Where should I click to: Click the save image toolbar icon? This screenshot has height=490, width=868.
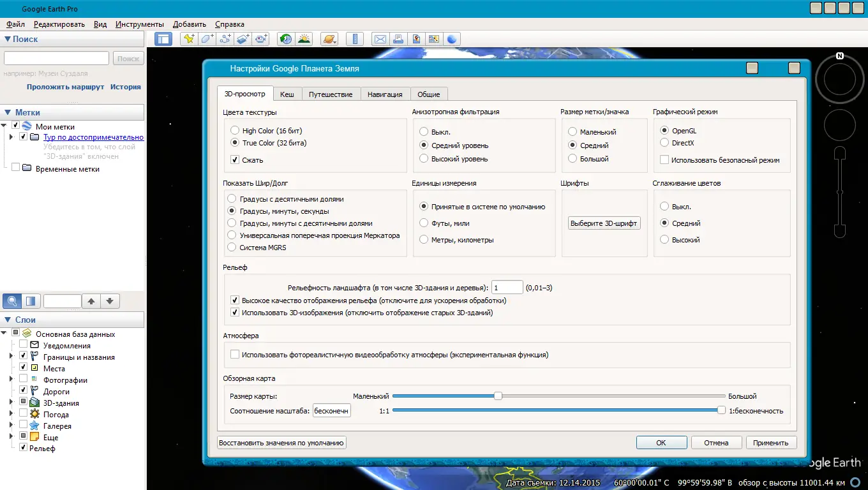pos(416,39)
